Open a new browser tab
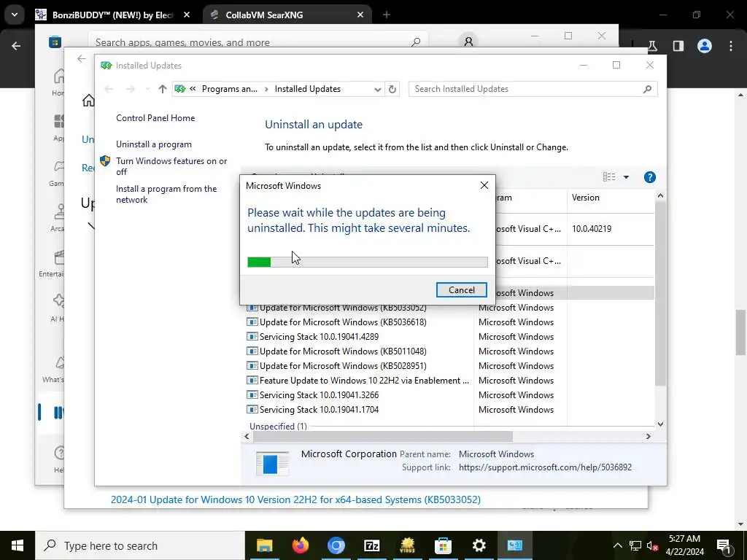The height and width of the screenshot is (560, 747). point(387,15)
